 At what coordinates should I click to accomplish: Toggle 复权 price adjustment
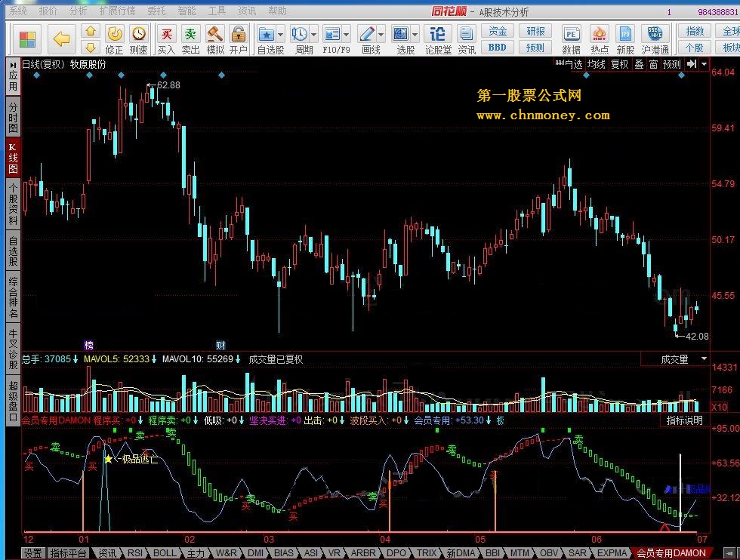[620, 64]
